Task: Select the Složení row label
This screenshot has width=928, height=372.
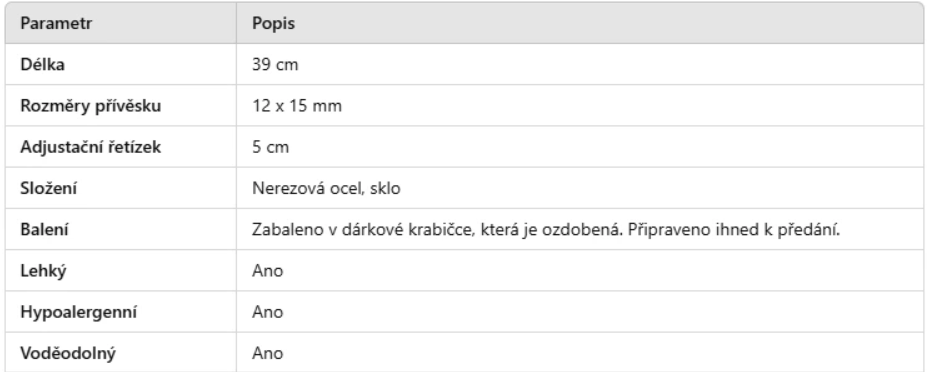Action: coord(49,188)
